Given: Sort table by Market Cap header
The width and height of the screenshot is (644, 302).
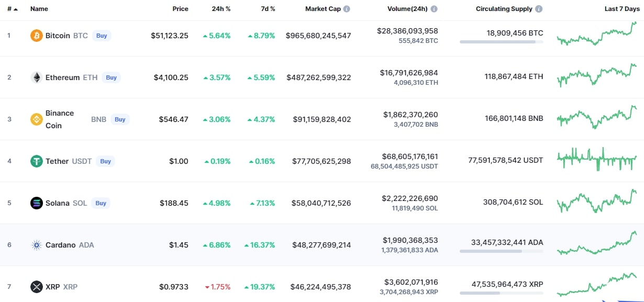Looking at the screenshot, I should (x=323, y=9).
